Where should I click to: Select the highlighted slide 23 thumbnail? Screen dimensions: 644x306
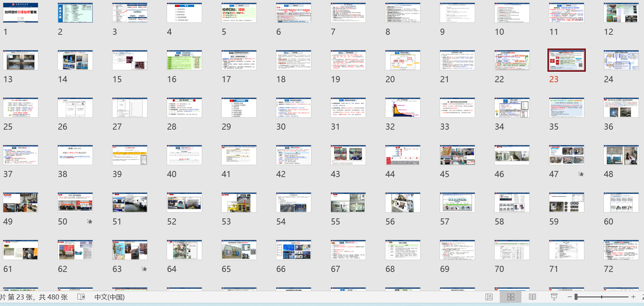point(566,60)
